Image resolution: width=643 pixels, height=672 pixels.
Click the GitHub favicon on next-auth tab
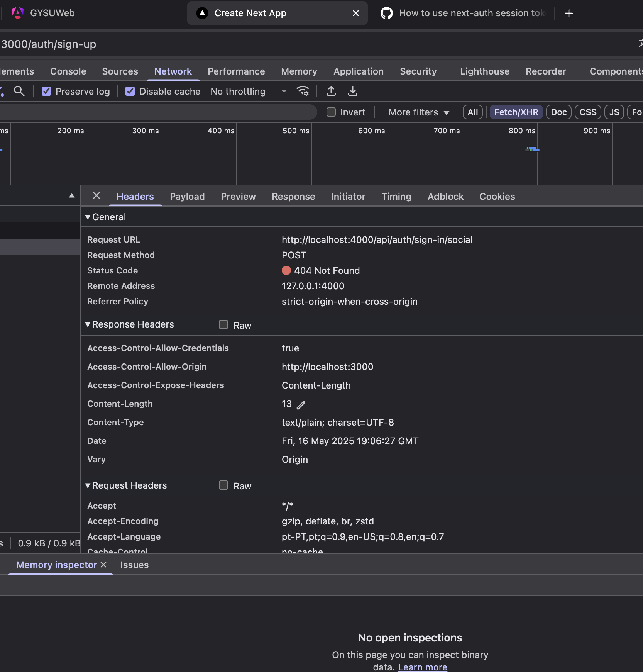pos(387,13)
